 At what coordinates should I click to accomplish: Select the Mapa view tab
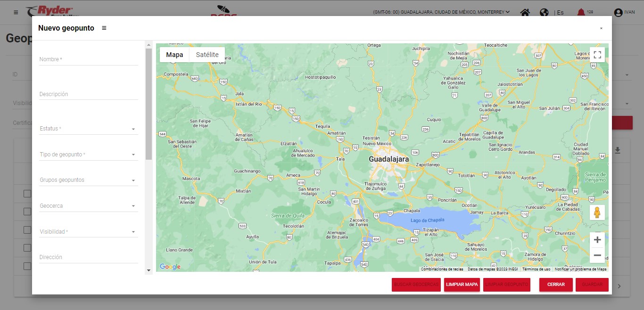[x=174, y=55]
